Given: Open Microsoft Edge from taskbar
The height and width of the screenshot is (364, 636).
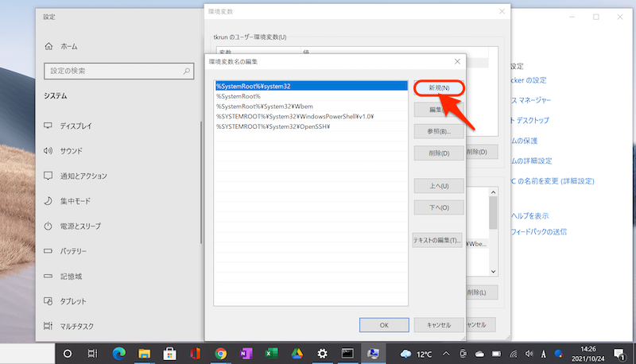Looking at the screenshot, I should coord(119,353).
